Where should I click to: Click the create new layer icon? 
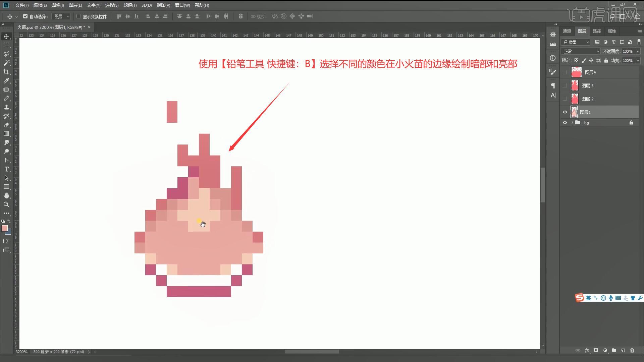coord(623,350)
